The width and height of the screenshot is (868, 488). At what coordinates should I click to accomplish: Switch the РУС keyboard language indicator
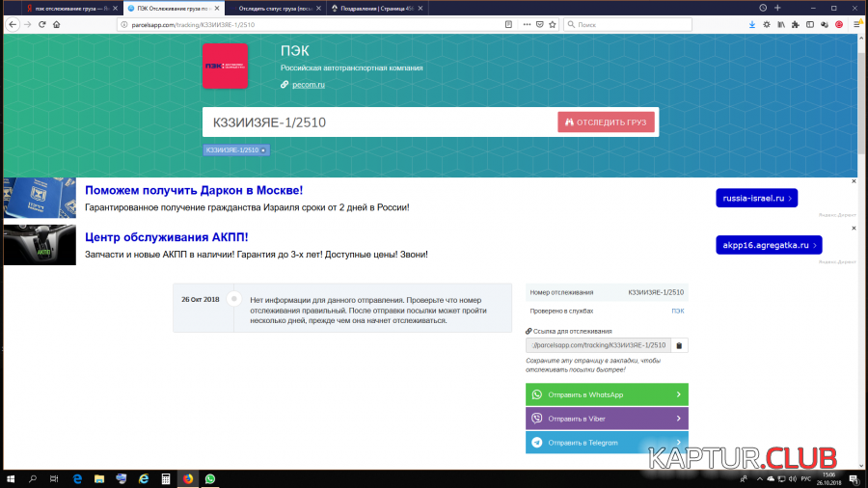[x=806, y=479]
